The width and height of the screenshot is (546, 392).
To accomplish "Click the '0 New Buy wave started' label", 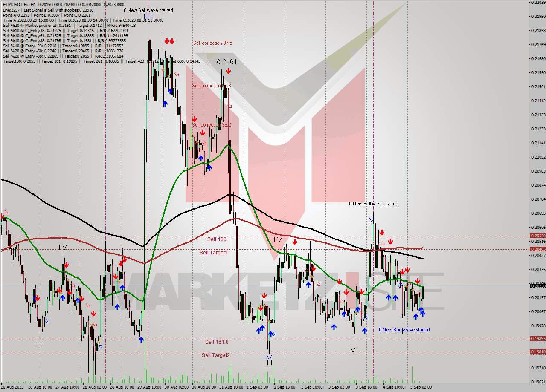I will coord(404,330).
